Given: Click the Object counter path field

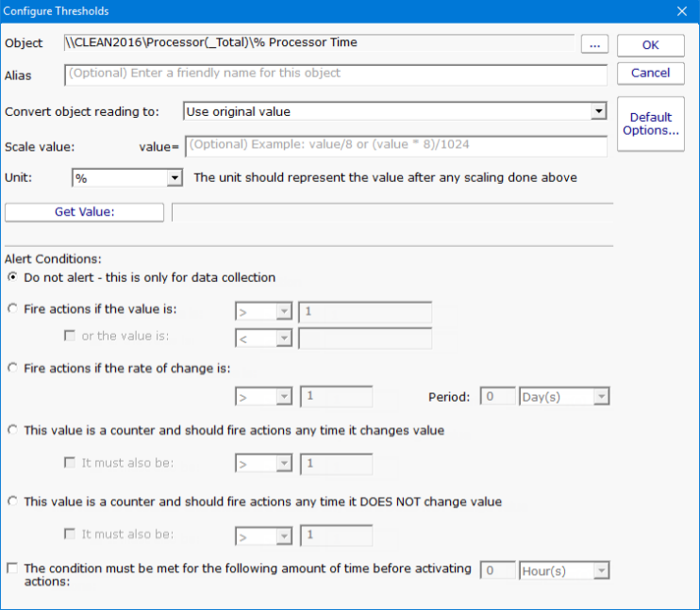Looking at the screenshot, I should pos(318,42).
